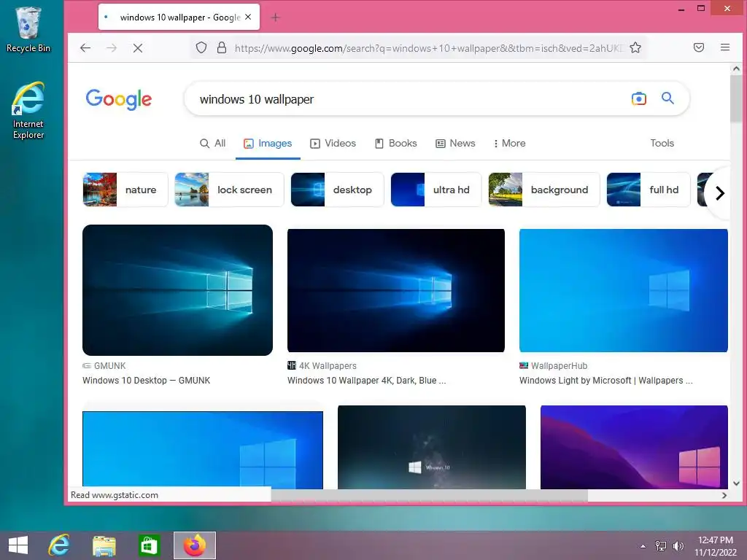The width and height of the screenshot is (747, 560).
Task: Filter results by background chip
Action: click(544, 190)
